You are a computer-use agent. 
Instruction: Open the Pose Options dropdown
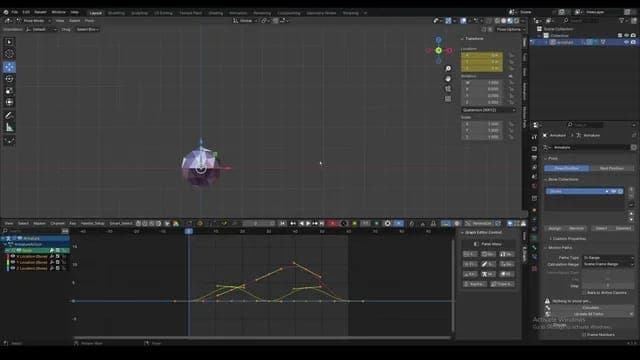[511, 29]
